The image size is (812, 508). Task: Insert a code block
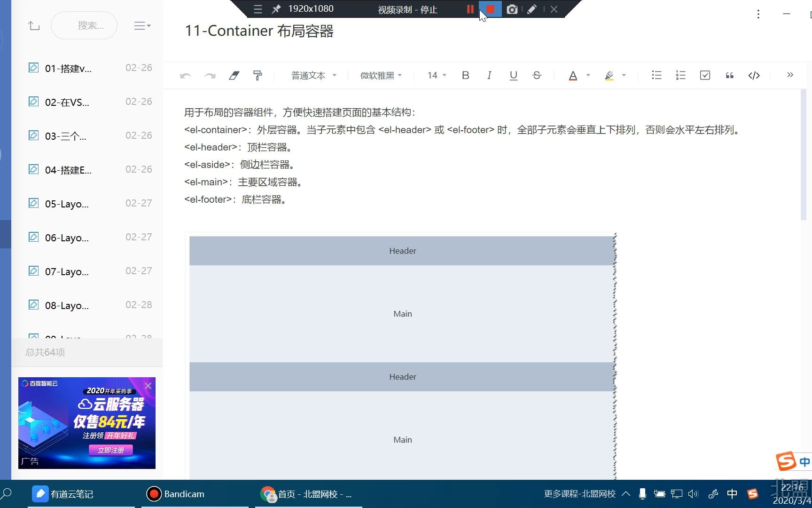click(x=754, y=75)
